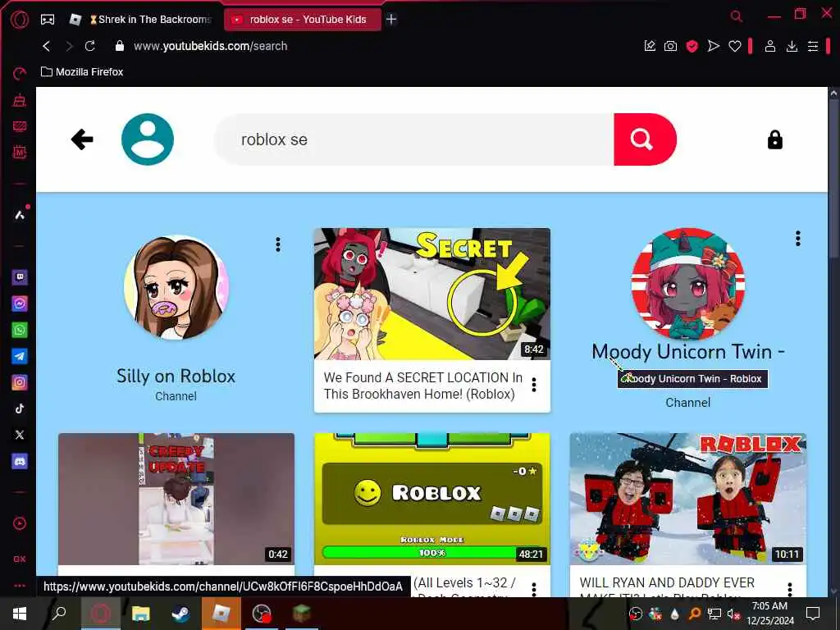Open GX Cleaner broom icon in sidebar
Screen dimensions: 840x630
pos(20,100)
